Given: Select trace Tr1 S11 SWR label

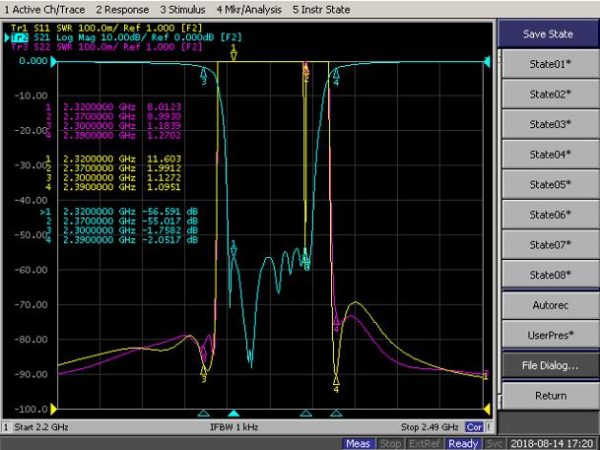Looking at the screenshot, I should tap(106, 28).
